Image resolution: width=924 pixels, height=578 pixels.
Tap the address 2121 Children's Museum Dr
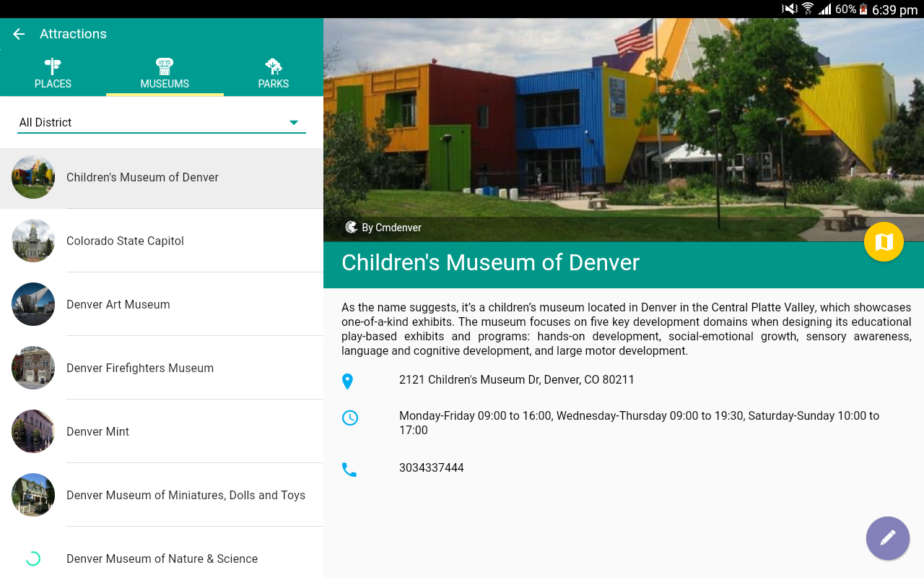(x=517, y=380)
